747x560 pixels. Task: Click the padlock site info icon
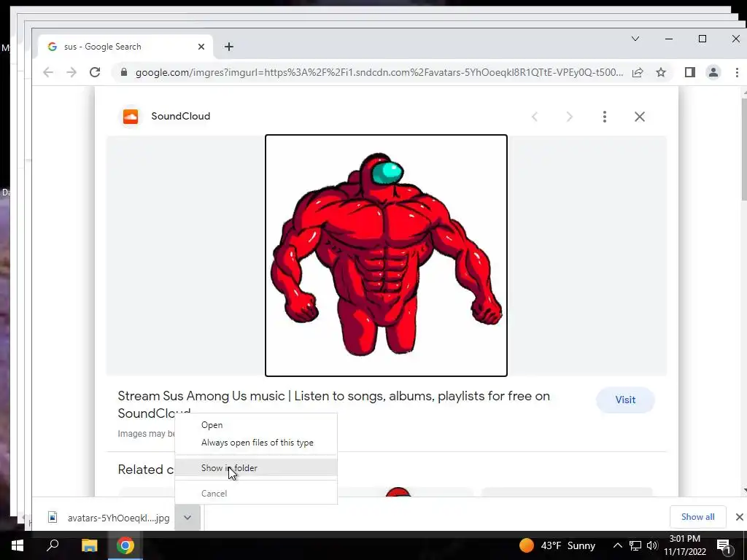[124, 72]
